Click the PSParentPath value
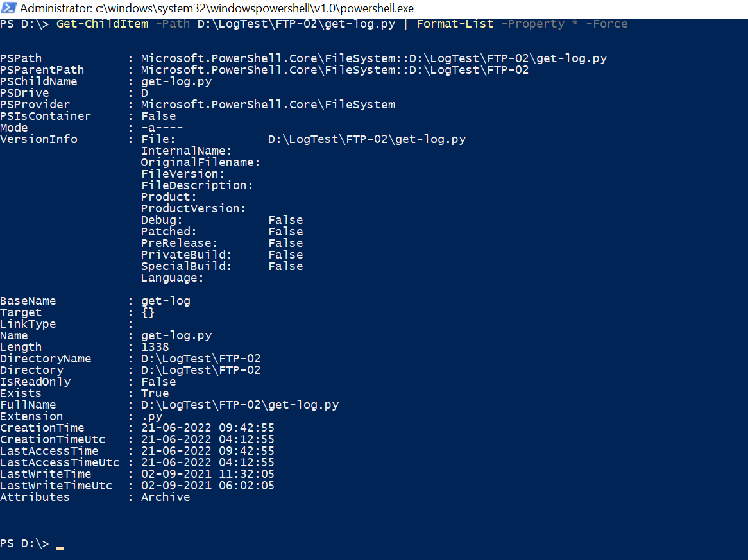Screen dimensions: 748x560 click(x=335, y=70)
